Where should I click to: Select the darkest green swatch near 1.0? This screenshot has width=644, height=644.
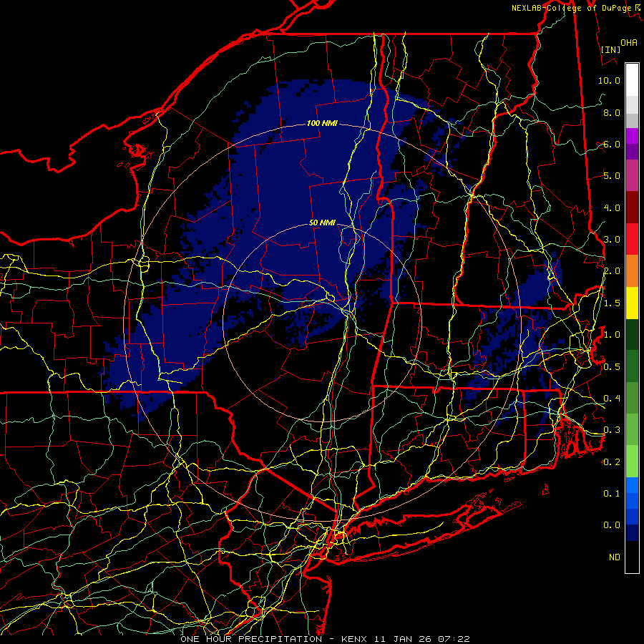tap(632, 334)
